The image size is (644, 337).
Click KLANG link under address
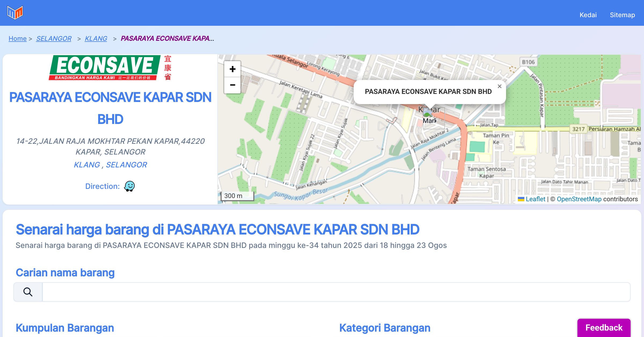(x=87, y=164)
